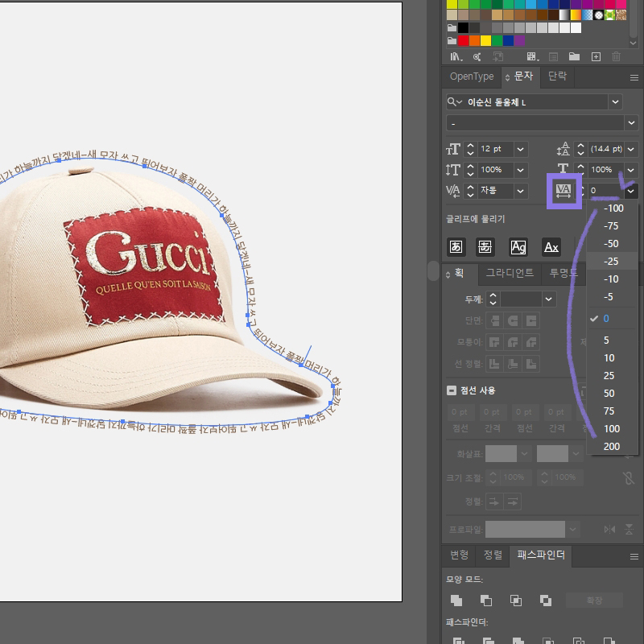Choose 200 from the tracking list

coord(613,447)
